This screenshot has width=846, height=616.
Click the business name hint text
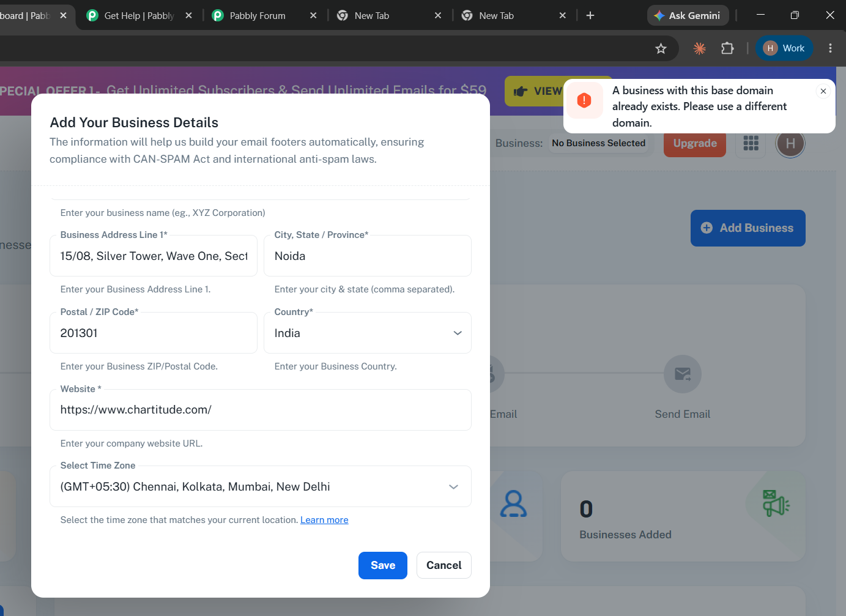[163, 213]
